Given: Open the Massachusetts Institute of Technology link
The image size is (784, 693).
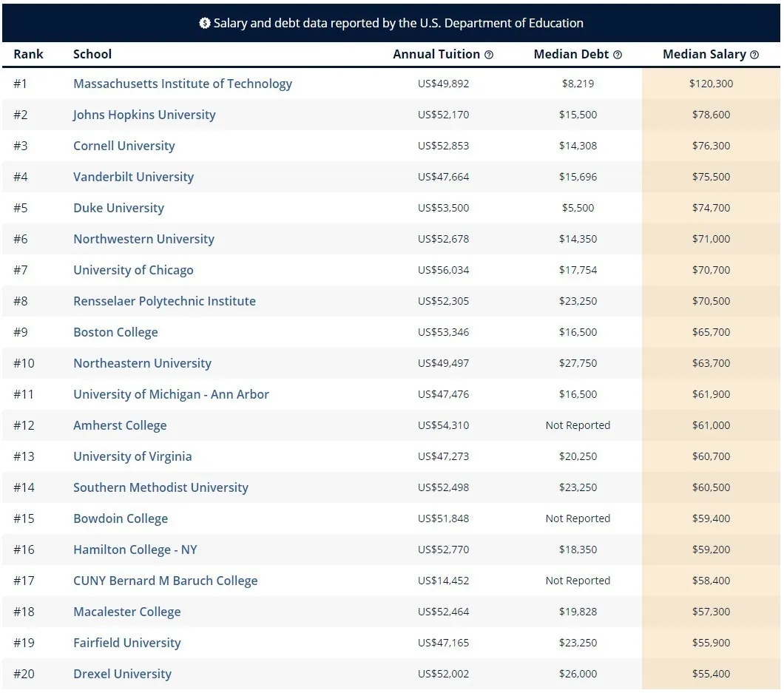Looking at the screenshot, I should (182, 84).
